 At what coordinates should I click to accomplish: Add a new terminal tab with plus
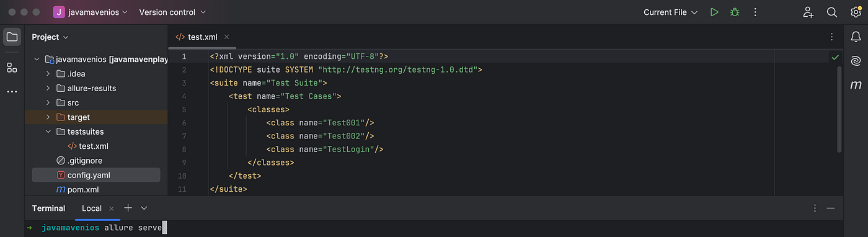[128, 208]
